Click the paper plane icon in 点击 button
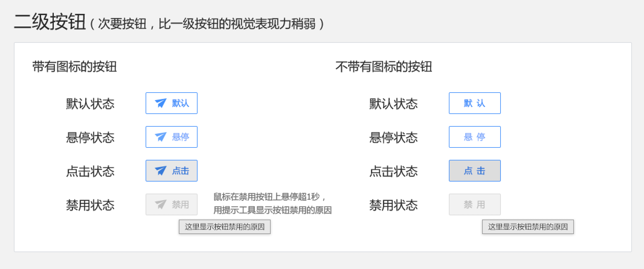Image resolution: width=644 pixels, height=269 pixels. (160, 171)
